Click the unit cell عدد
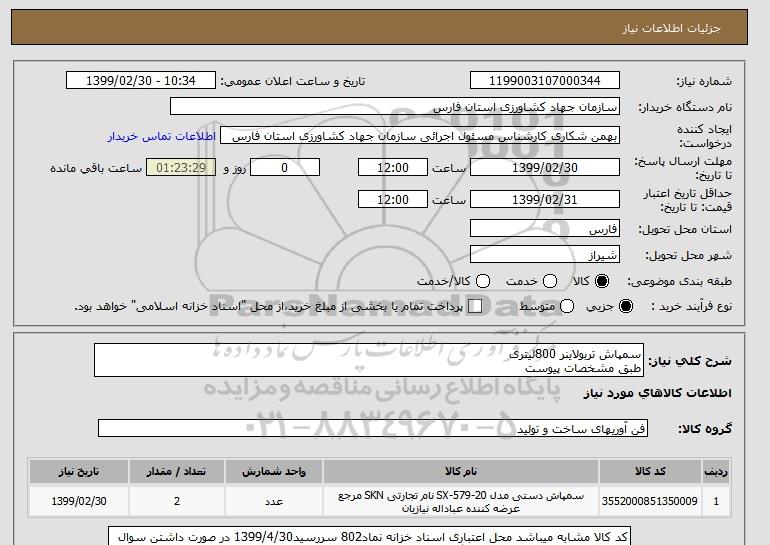The image size is (770, 545). [x=274, y=501]
